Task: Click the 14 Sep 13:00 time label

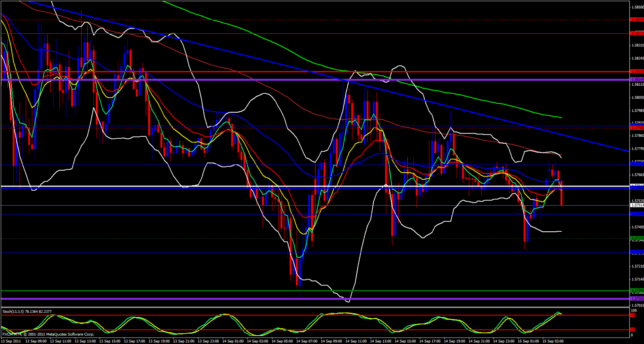Action: click(x=380, y=341)
